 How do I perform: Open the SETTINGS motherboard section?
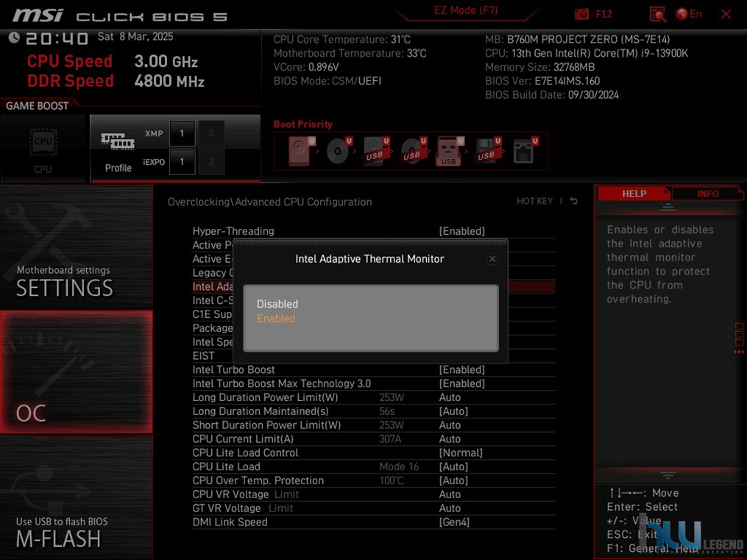[77, 247]
